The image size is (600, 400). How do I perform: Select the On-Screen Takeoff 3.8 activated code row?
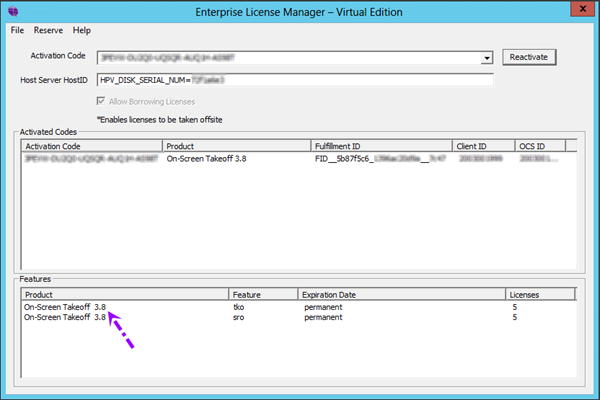click(299, 158)
